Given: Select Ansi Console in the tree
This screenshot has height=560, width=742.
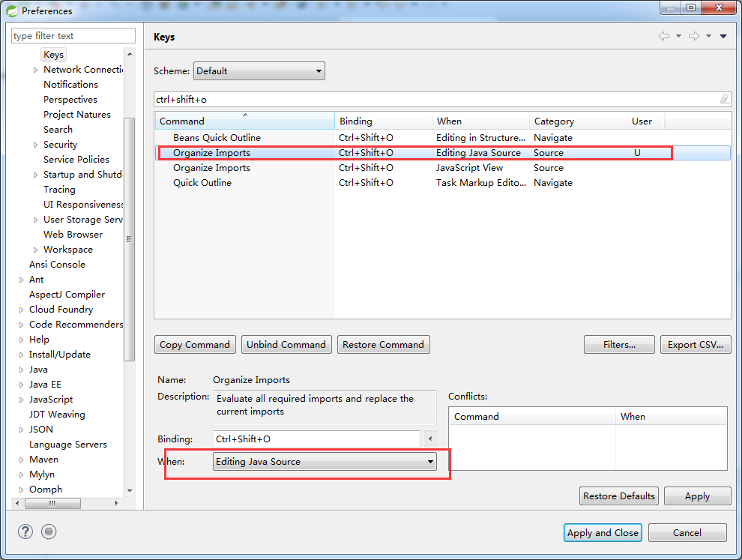Looking at the screenshot, I should click(x=57, y=264).
